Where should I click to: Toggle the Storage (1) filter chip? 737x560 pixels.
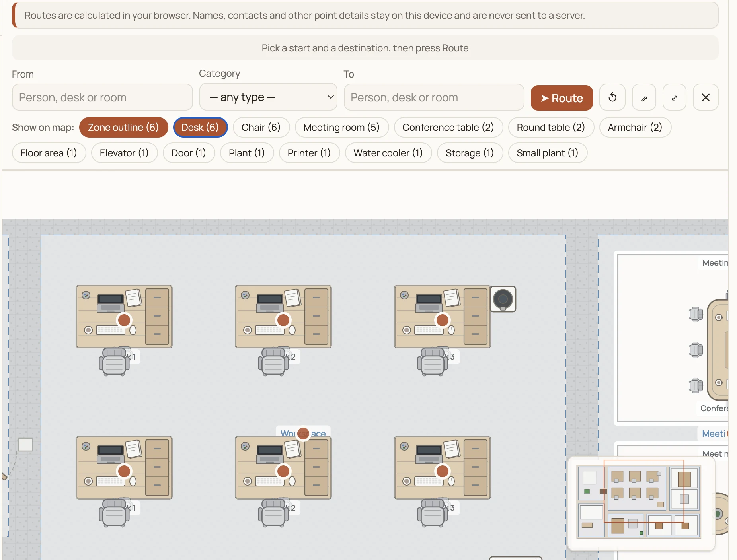click(x=470, y=153)
